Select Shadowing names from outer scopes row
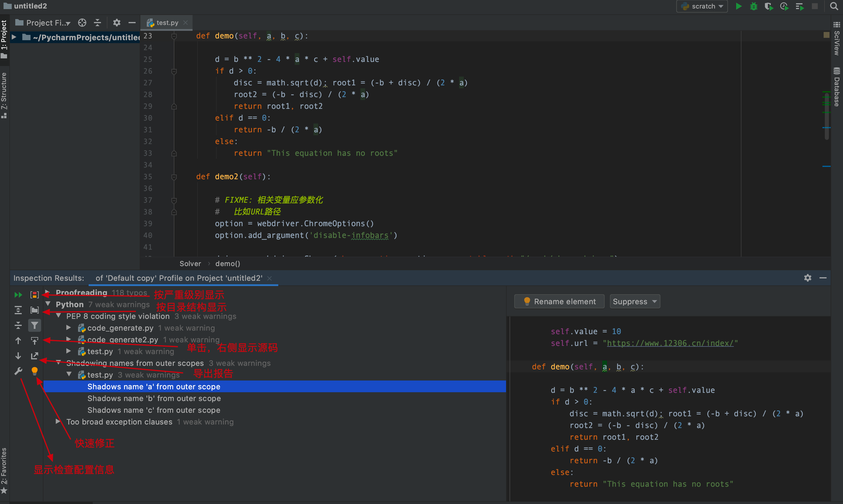Screen dimensions: 843x504 (x=274, y=363)
